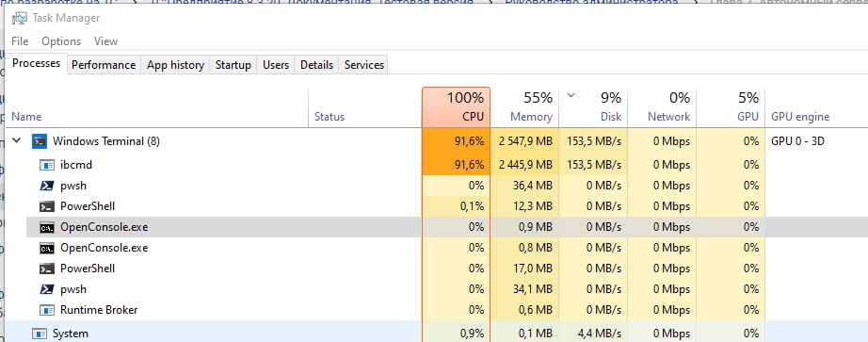Select the ibcmd process icon
Screen dimensions: 868x342
[x=47, y=165]
